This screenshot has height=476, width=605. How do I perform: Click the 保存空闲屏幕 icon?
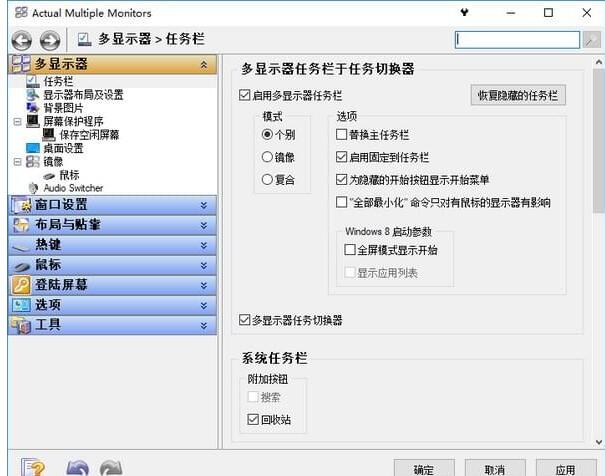(x=49, y=135)
